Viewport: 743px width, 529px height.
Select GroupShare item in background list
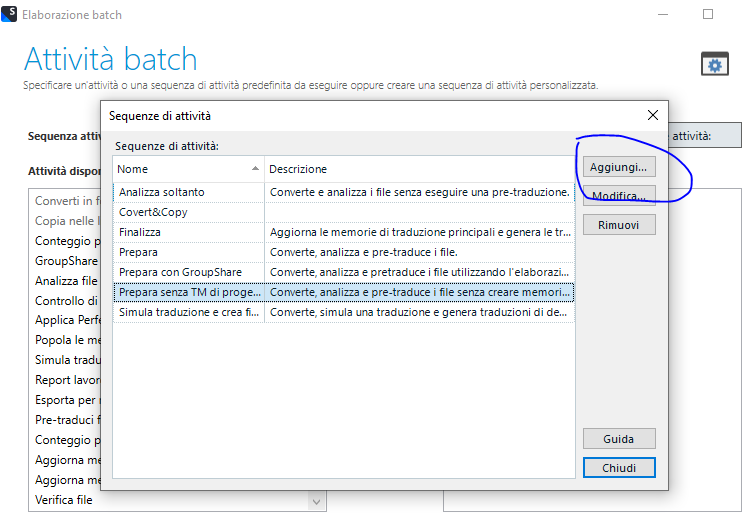pyautogui.click(x=66, y=261)
